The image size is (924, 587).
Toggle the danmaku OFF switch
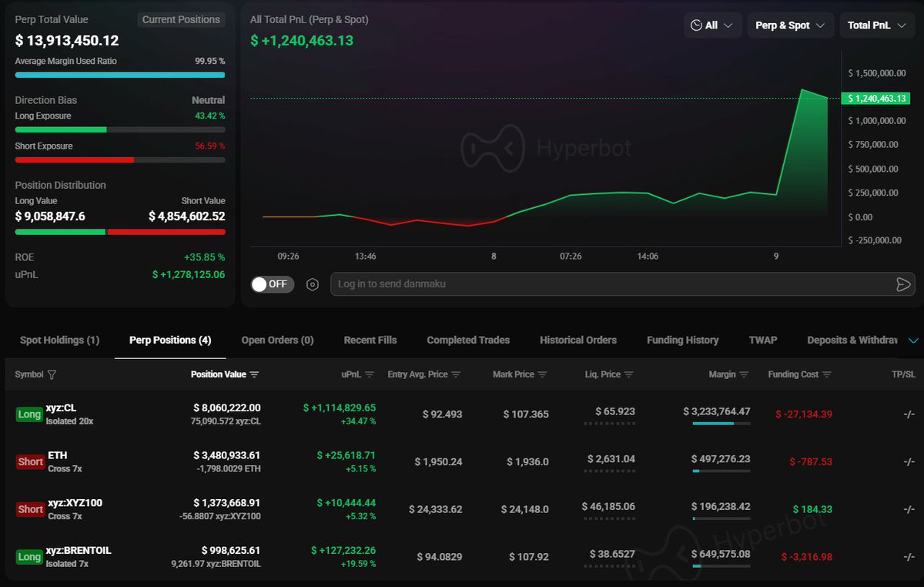(273, 284)
